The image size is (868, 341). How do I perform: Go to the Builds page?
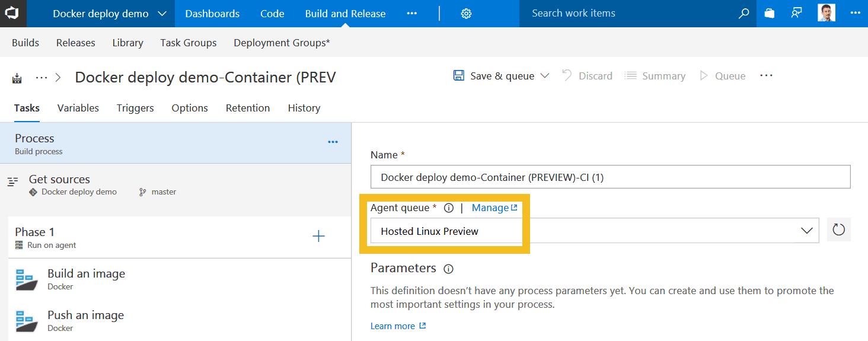(x=25, y=43)
